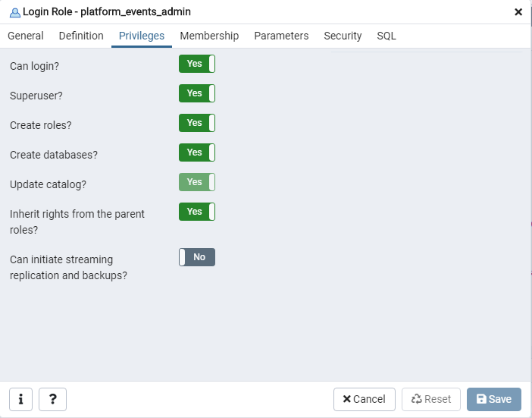The image size is (532, 418).
Task: Click the Save button
Action: pyautogui.click(x=493, y=399)
